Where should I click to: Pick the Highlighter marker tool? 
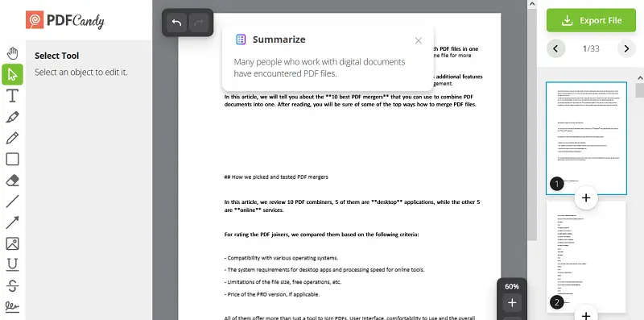point(12,117)
